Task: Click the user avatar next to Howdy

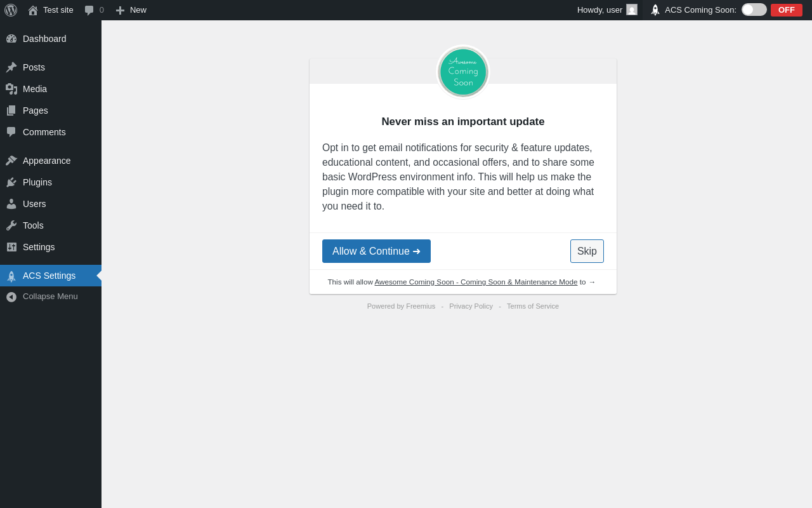Action: (x=632, y=10)
